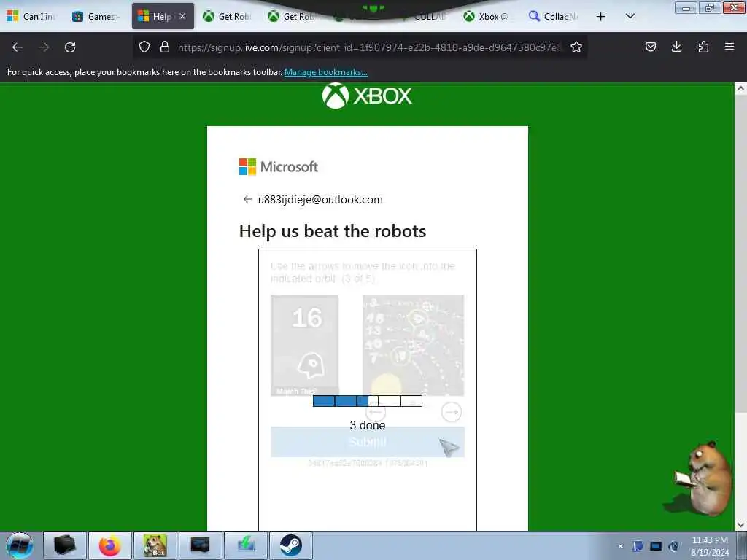Click the Action Center flag tray icon

pyautogui.click(x=638, y=546)
